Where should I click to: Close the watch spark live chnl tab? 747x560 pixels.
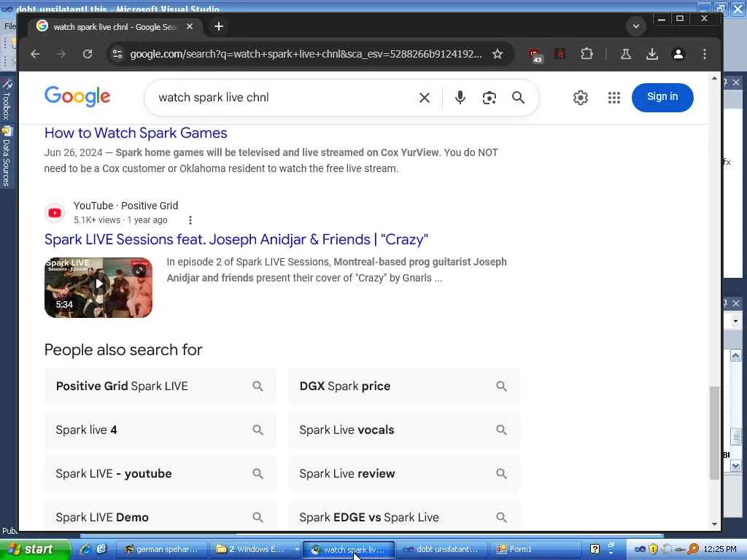pos(190,27)
